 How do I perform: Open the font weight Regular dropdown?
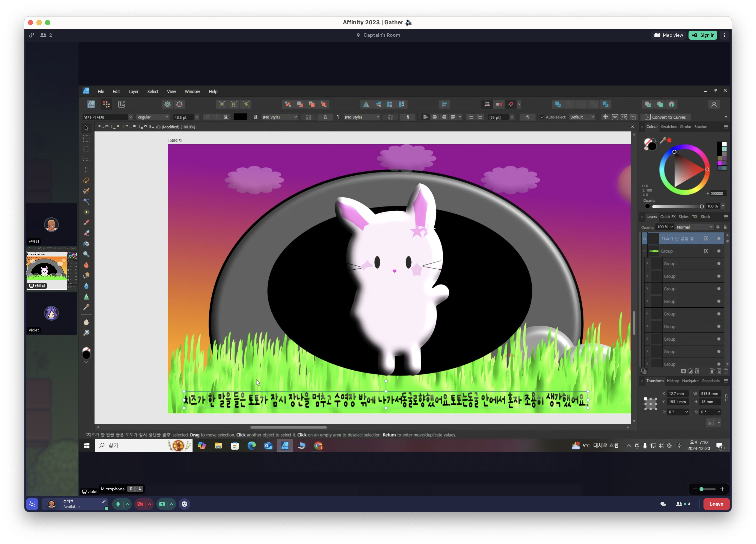[153, 117]
